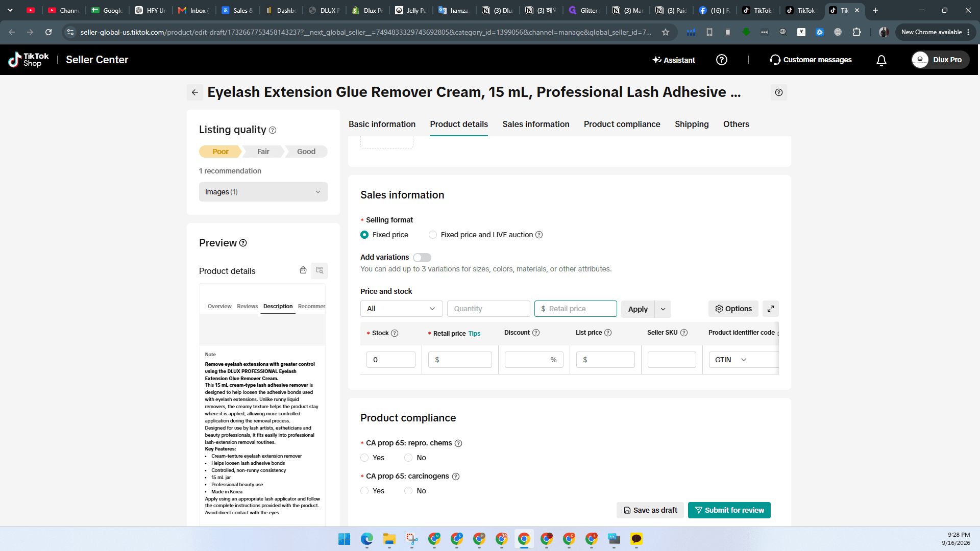Switch to Basic information tab

[x=382, y=124]
